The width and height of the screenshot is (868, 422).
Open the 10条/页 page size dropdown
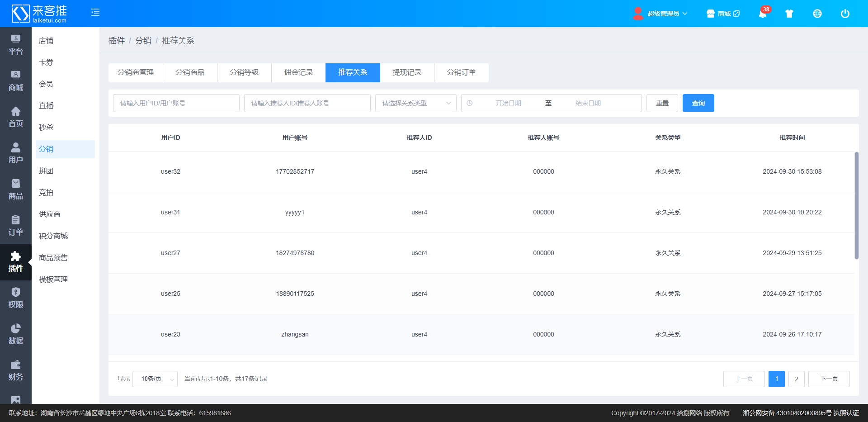click(x=155, y=379)
